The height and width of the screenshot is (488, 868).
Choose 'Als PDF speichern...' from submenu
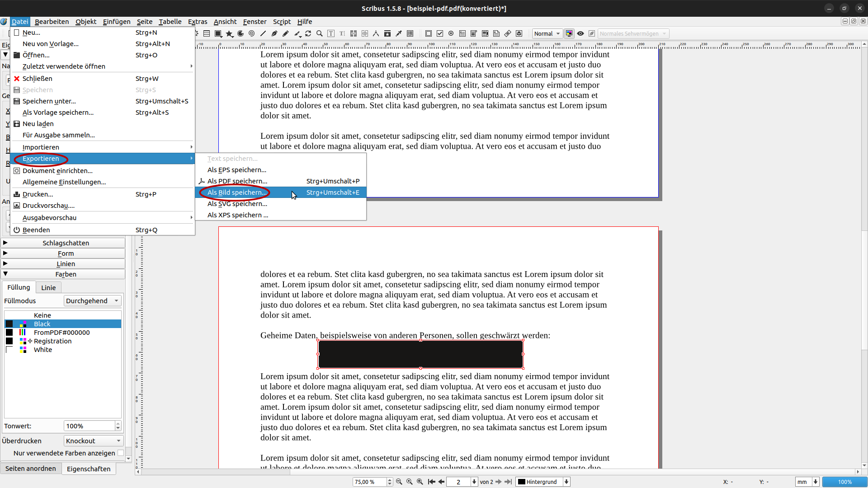[237, 181]
